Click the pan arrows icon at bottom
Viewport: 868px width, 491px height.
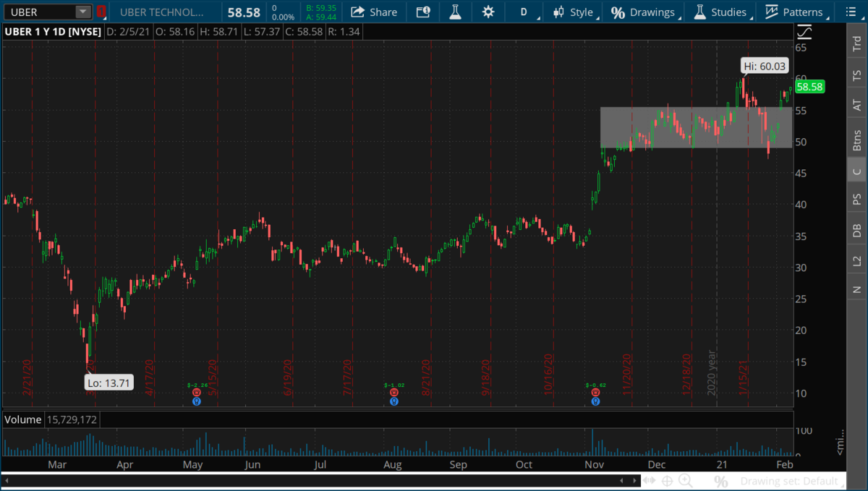pyautogui.click(x=649, y=481)
